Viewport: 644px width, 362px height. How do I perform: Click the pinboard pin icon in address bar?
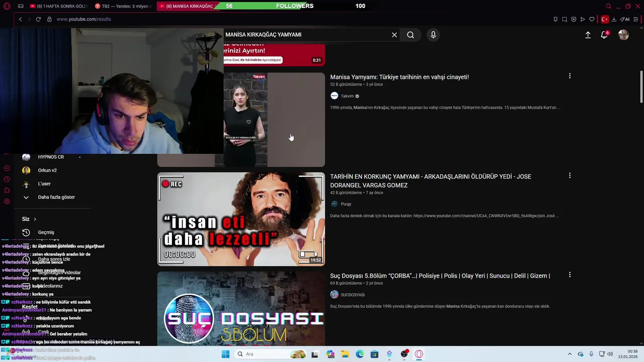[x=555, y=19]
